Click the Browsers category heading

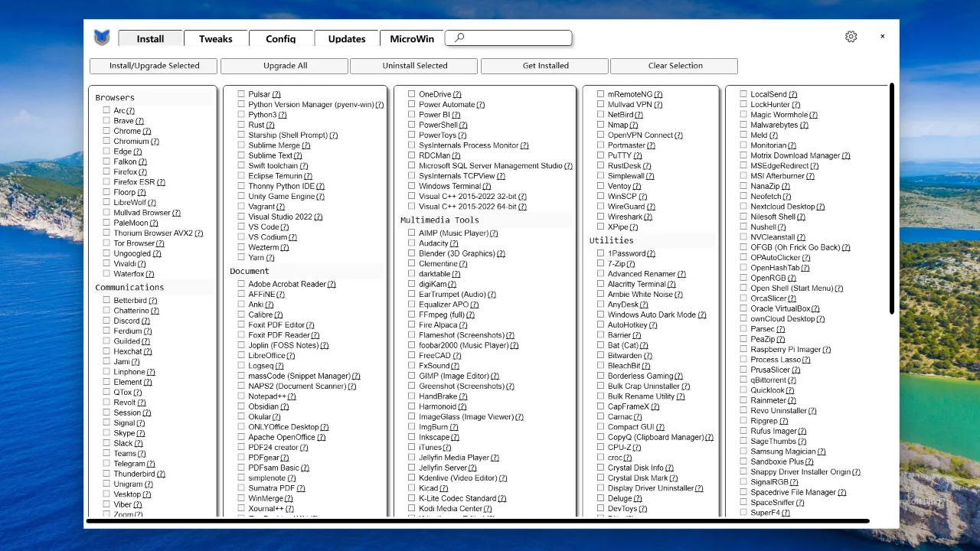click(115, 98)
